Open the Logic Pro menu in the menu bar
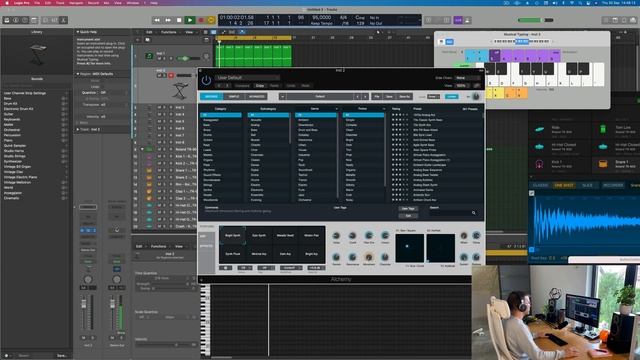The height and width of the screenshot is (360, 640). tap(21, 3)
